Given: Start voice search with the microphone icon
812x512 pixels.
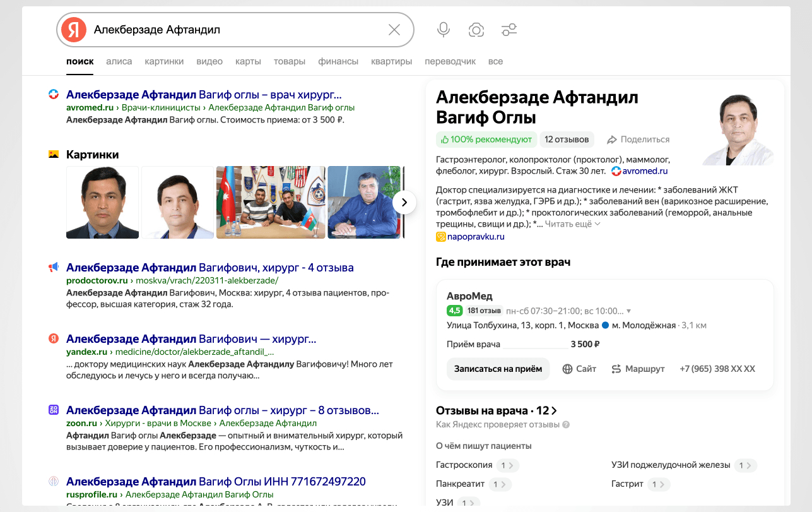Looking at the screenshot, I should click(x=444, y=30).
